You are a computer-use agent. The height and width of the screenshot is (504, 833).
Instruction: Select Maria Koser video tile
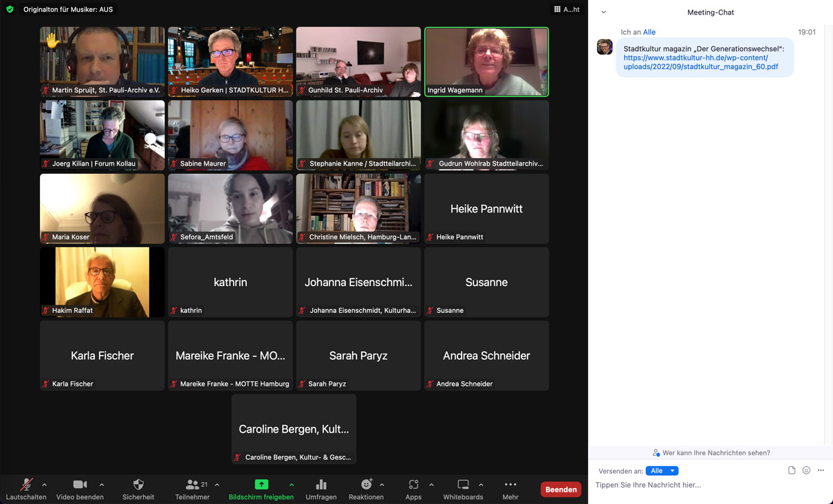point(102,208)
